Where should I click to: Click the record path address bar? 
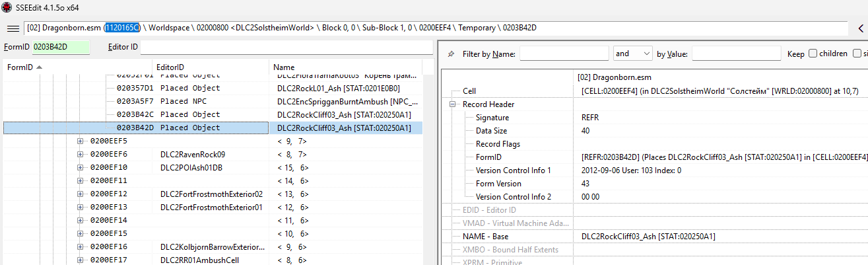point(436,28)
